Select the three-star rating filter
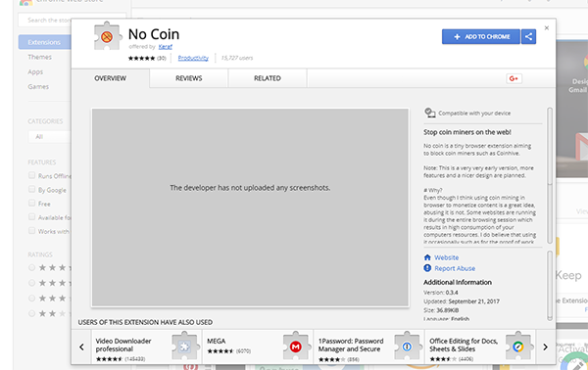588x370 pixels. click(x=32, y=299)
